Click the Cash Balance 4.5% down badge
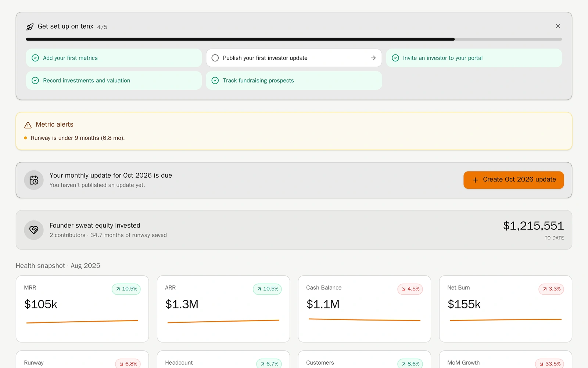The height and width of the screenshot is (368, 588). [x=410, y=289]
